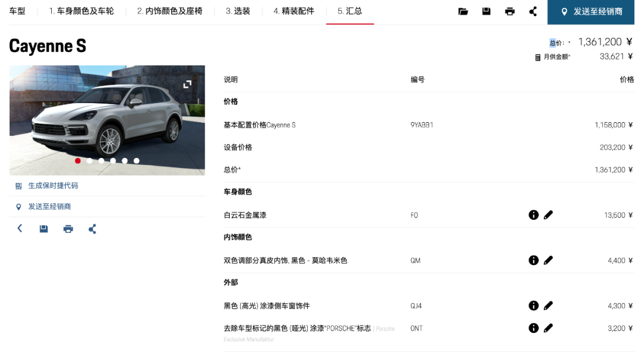Click the Cayenne S heading

(48, 46)
